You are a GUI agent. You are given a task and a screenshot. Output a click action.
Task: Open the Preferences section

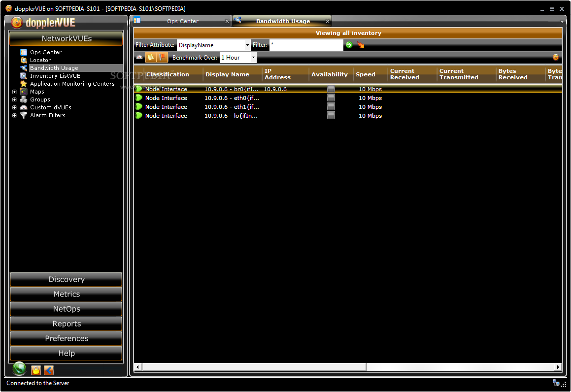pyautogui.click(x=67, y=338)
